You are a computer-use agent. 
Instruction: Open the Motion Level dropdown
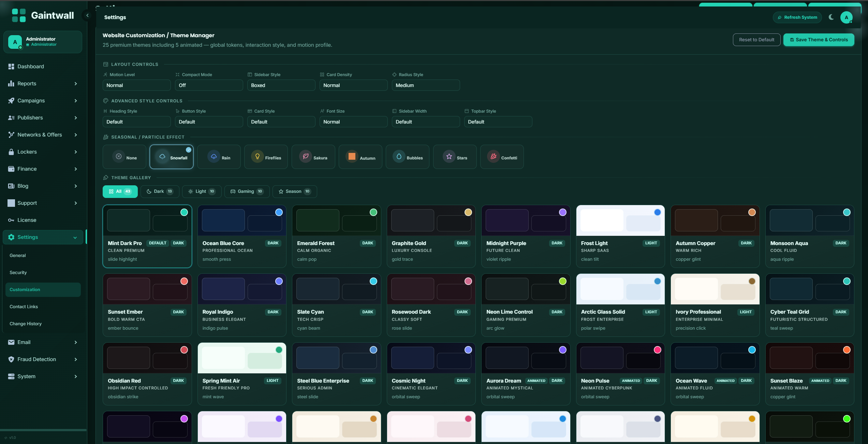pyautogui.click(x=136, y=85)
